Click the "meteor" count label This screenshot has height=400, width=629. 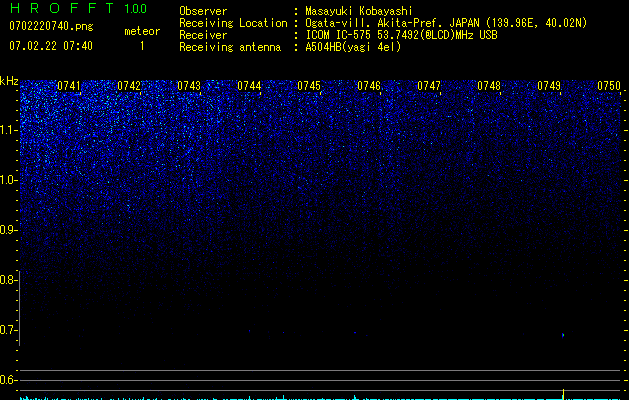(142, 31)
